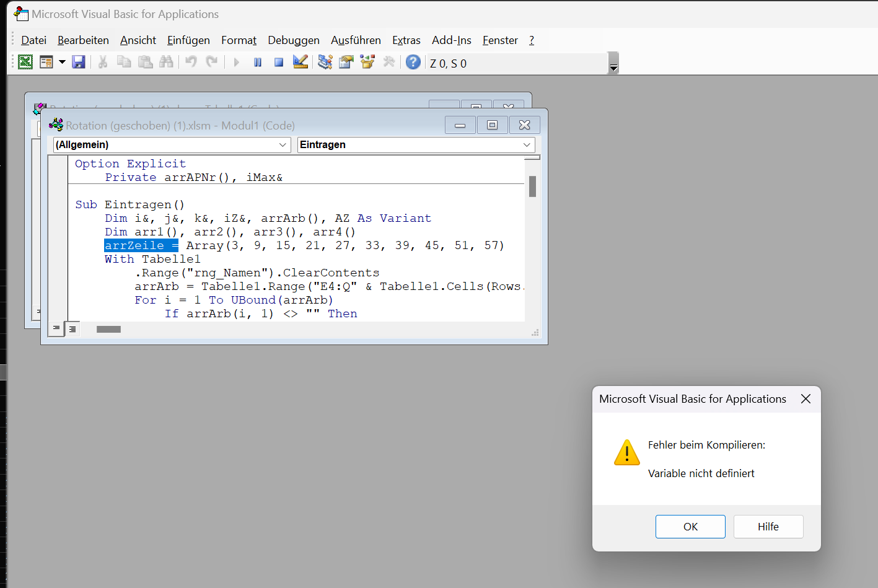Open the Fenster menu
The height and width of the screenshot is (588, 878).
point(500,40)
